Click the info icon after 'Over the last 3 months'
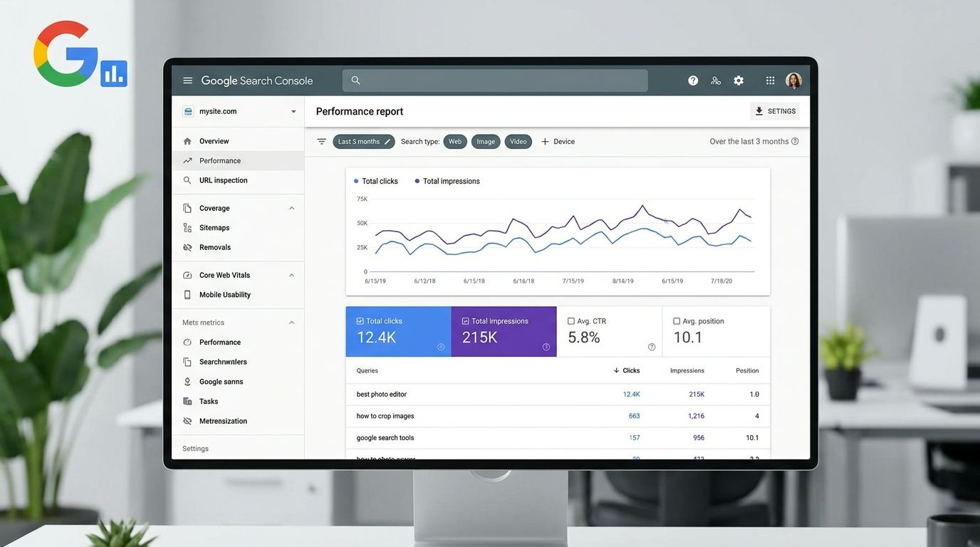 click(x=795, y=141)
